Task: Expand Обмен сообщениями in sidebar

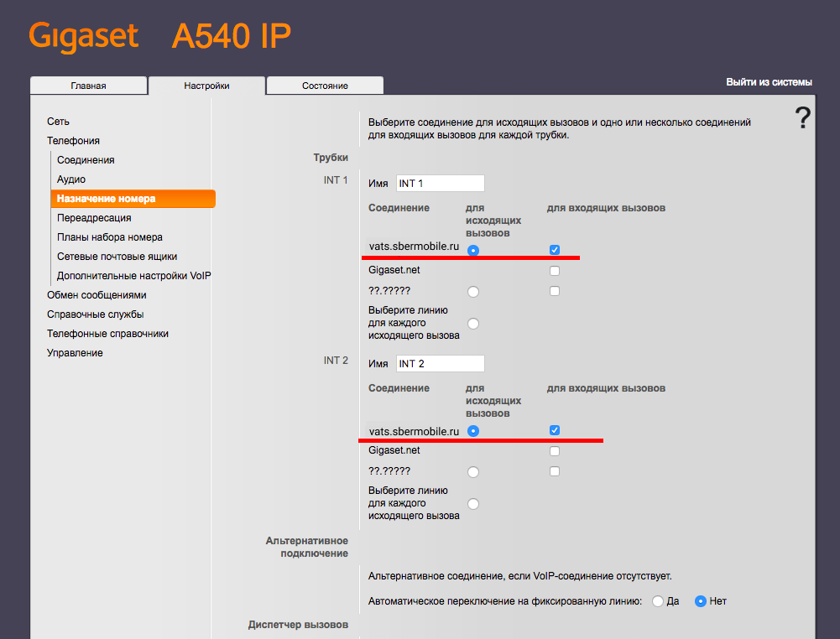Action: point(97,295)
